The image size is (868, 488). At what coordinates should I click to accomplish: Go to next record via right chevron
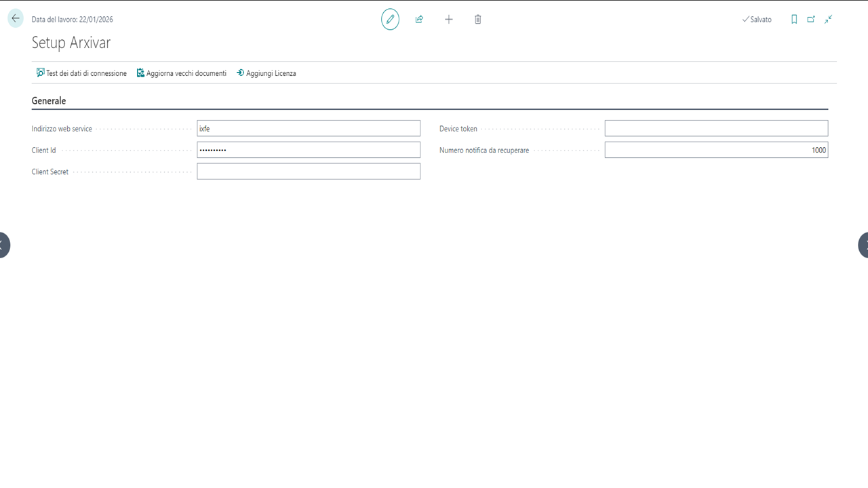coord(864,245)
